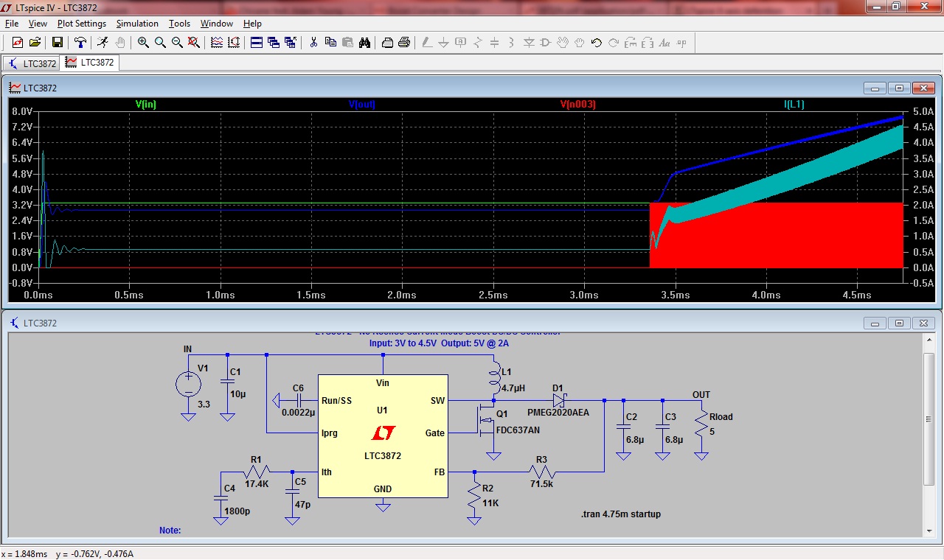Click the Paste clipboard icon

(x=347, y=43)
